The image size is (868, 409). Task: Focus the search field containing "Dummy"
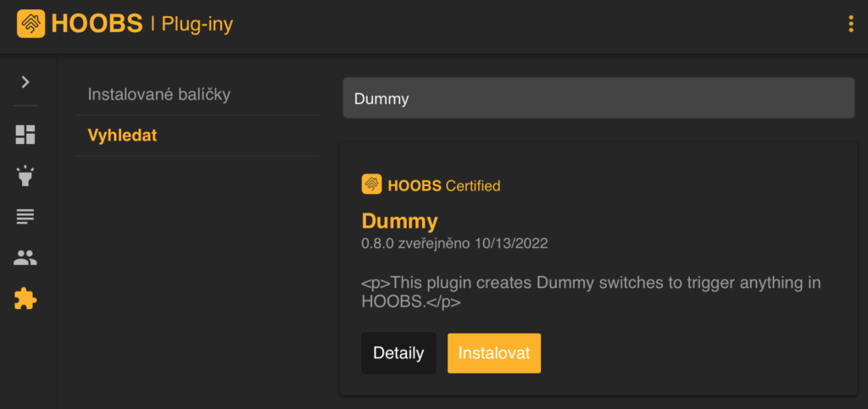click(598, 99)
